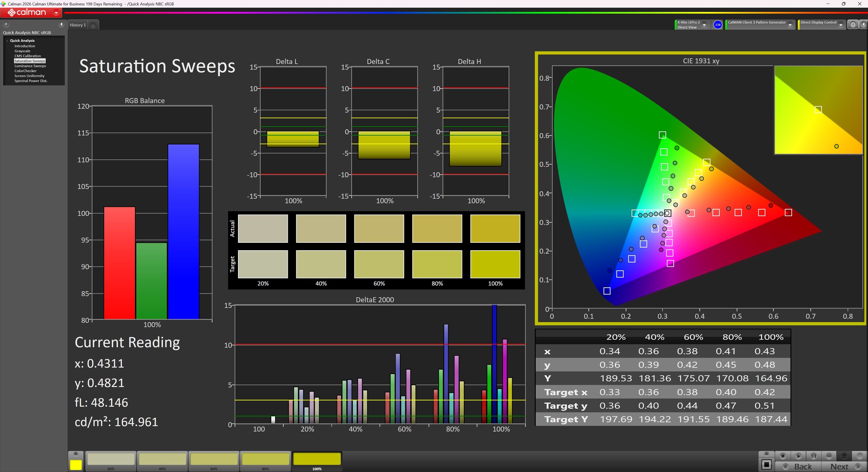Click the Calman app icon in title bar
The image size is (868, 472).
[x=3, y=4]
